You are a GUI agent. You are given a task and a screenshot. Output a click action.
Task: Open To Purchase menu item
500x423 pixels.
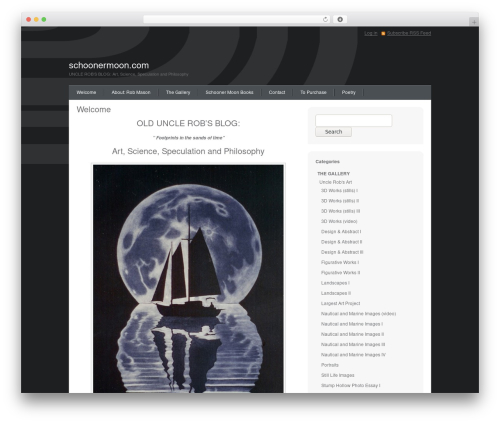click(x=313, y=92)
